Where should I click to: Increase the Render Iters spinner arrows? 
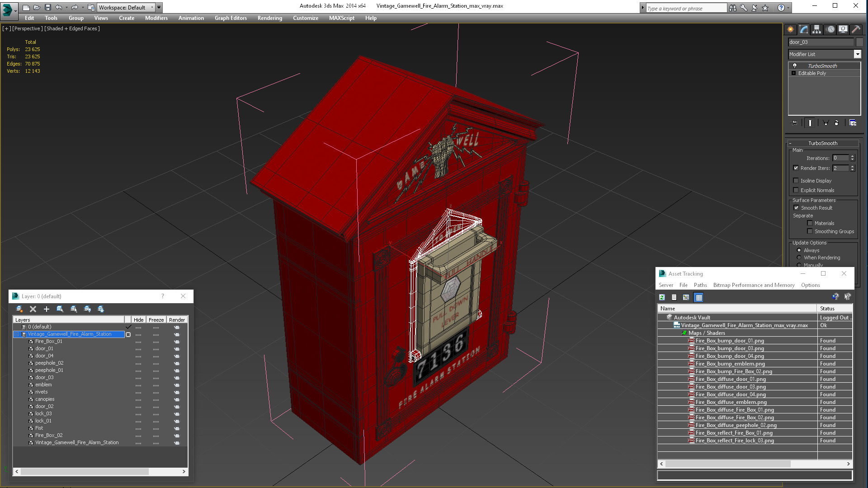852,166
